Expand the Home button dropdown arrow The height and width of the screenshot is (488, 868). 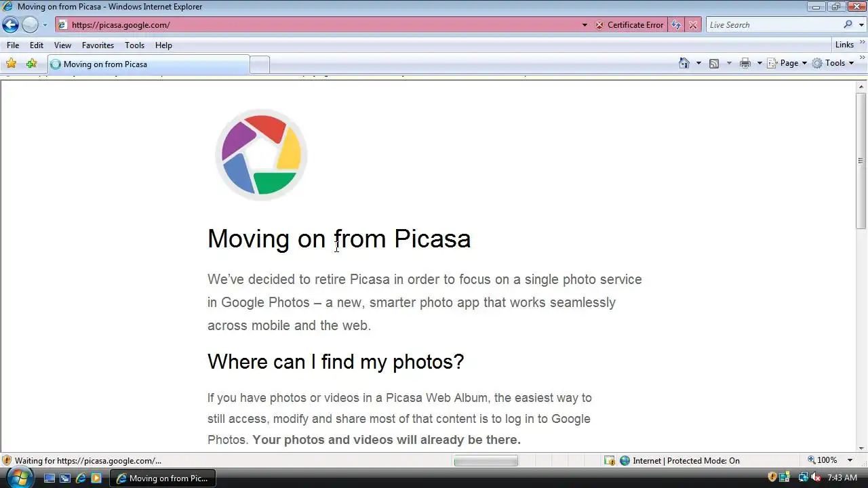[x=698, y=63]
